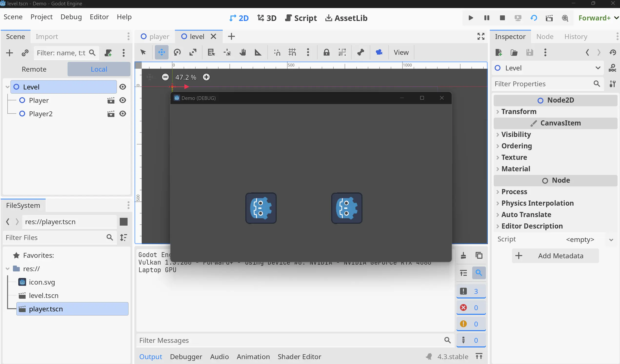Focus the Filter Properties field
Image resolution: width=620 pixels, height=364 pixels.
(547, 84)
